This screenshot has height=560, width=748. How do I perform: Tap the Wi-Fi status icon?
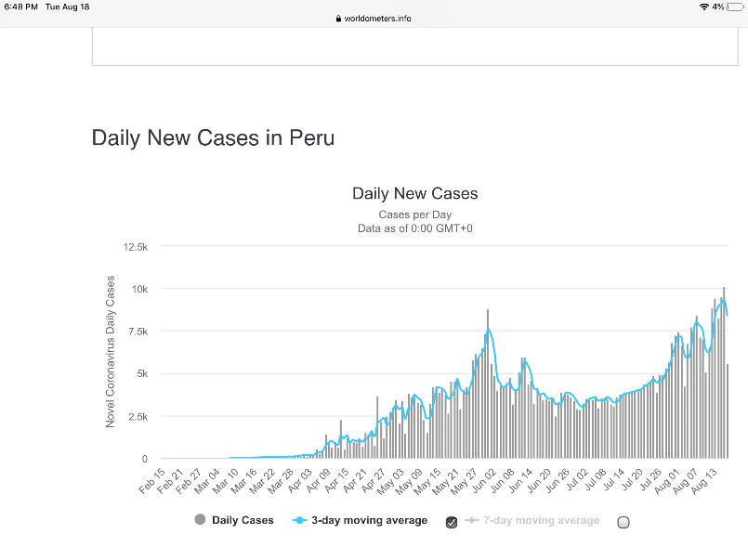pos(703,7)
